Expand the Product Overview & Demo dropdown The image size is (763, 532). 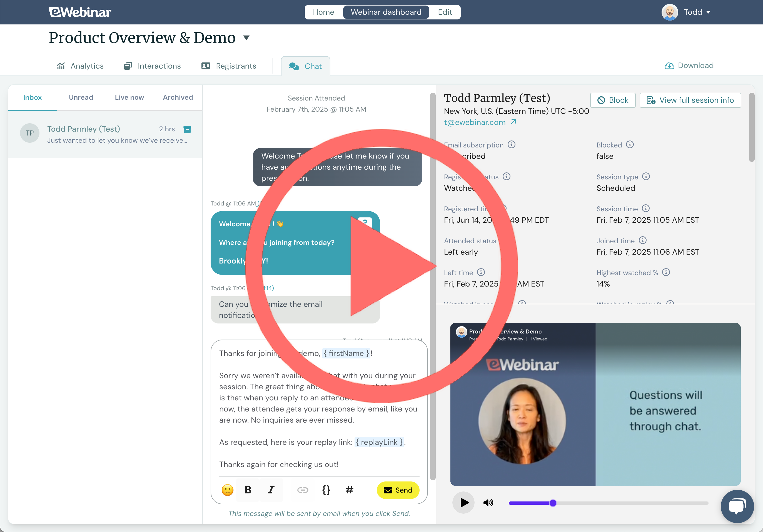(x=246, y=37)
